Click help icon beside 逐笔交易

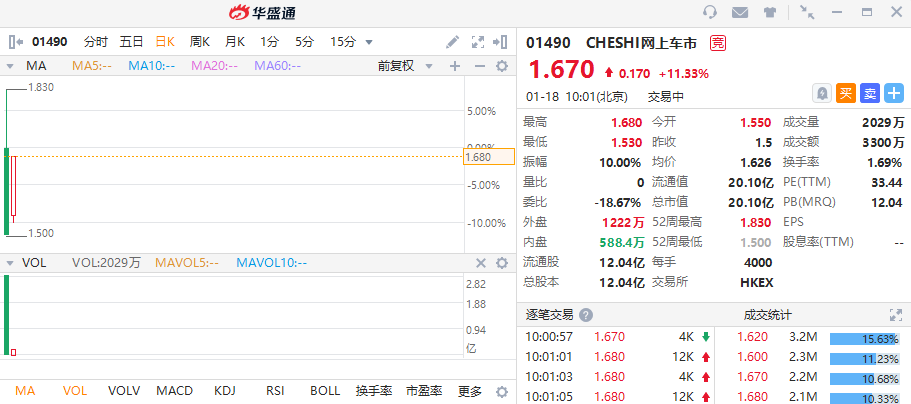(x=586, y=315)
